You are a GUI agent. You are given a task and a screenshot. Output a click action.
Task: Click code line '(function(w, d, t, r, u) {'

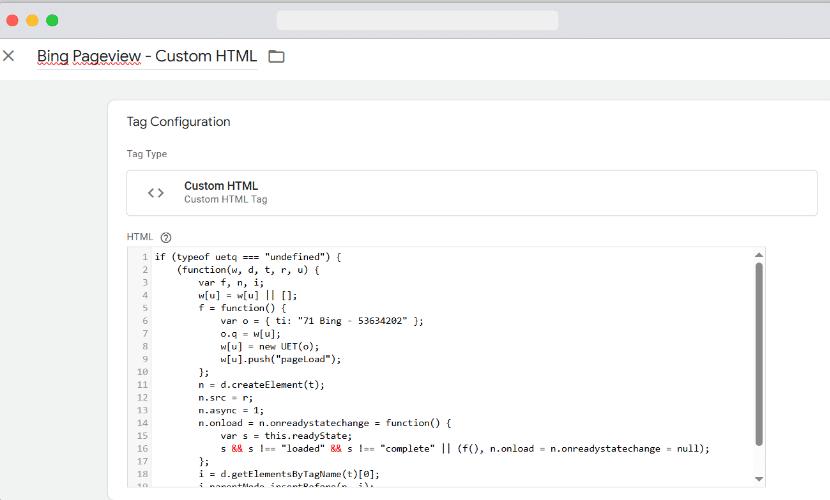[x=248, y=270]
